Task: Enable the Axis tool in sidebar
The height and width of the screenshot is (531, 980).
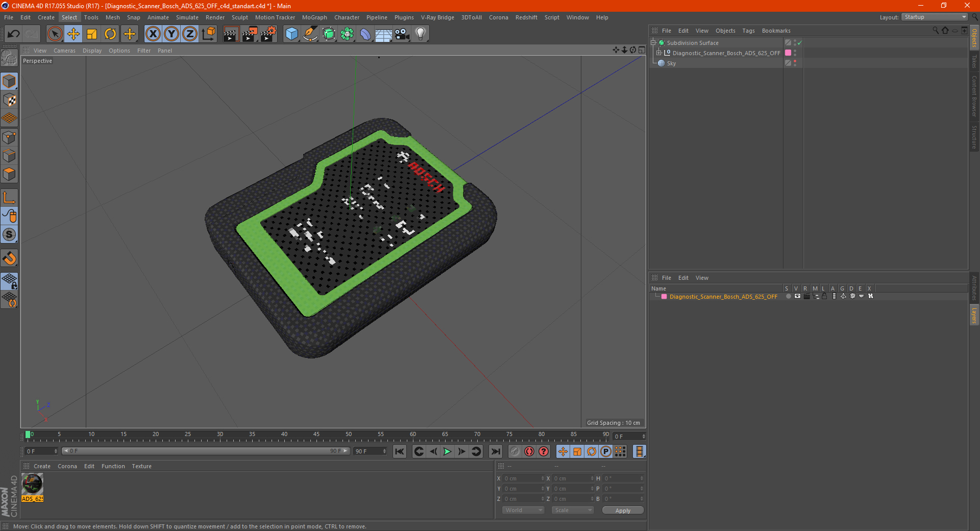Action: click(10, 198)
